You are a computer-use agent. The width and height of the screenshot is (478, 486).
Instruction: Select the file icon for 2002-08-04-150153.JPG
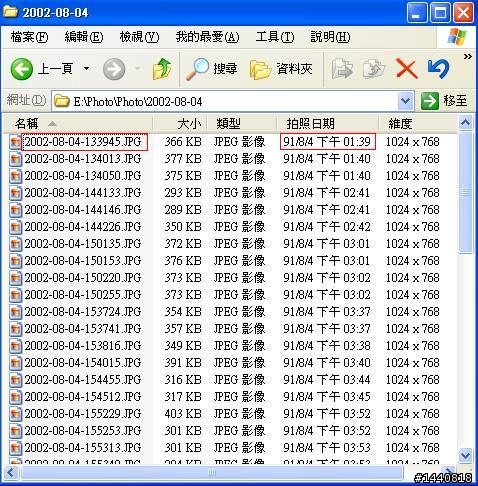(x=15, y=261)
